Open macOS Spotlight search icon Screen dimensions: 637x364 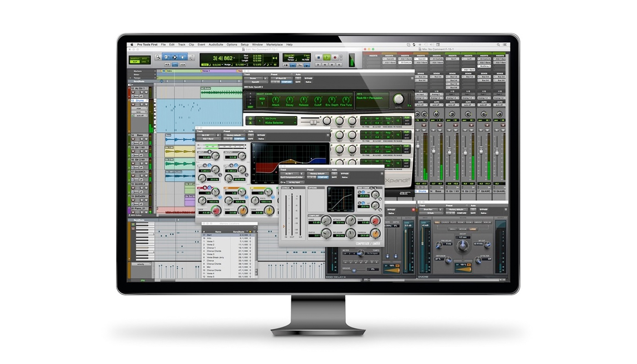click(498, 45)
